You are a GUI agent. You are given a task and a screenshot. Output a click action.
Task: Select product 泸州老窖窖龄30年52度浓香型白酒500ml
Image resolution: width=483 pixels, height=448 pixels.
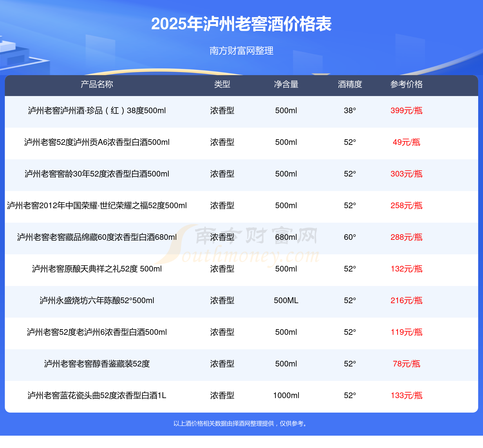point(97,174)
